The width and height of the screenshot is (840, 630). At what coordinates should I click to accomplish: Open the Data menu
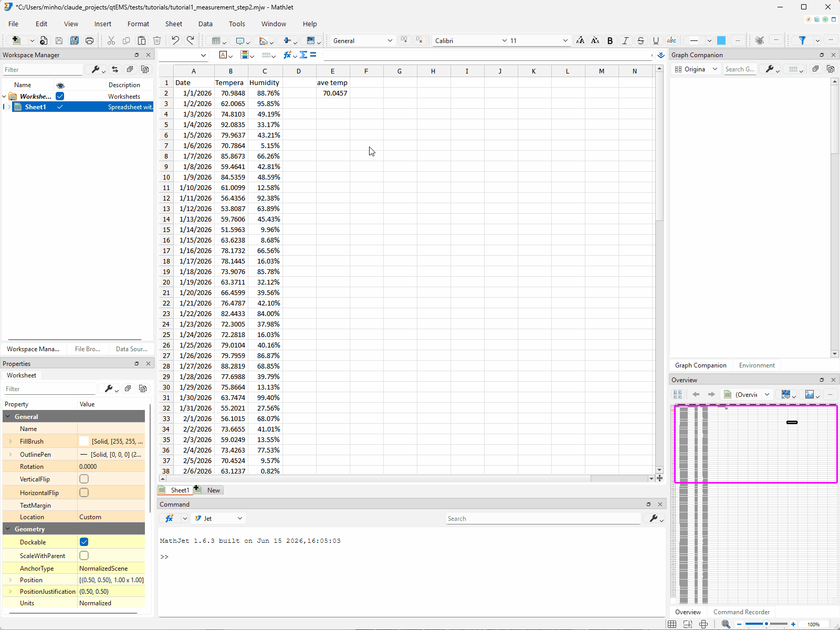(x=205, y=24)
